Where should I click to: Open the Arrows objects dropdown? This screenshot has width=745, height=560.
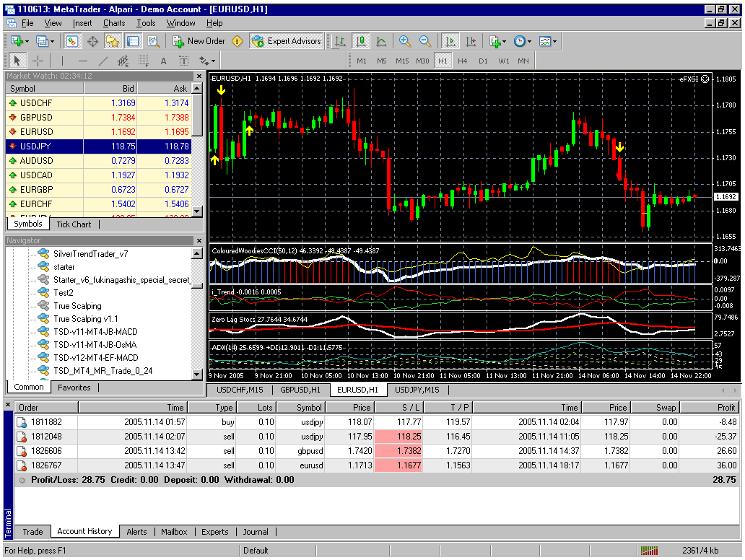(207, 61)
